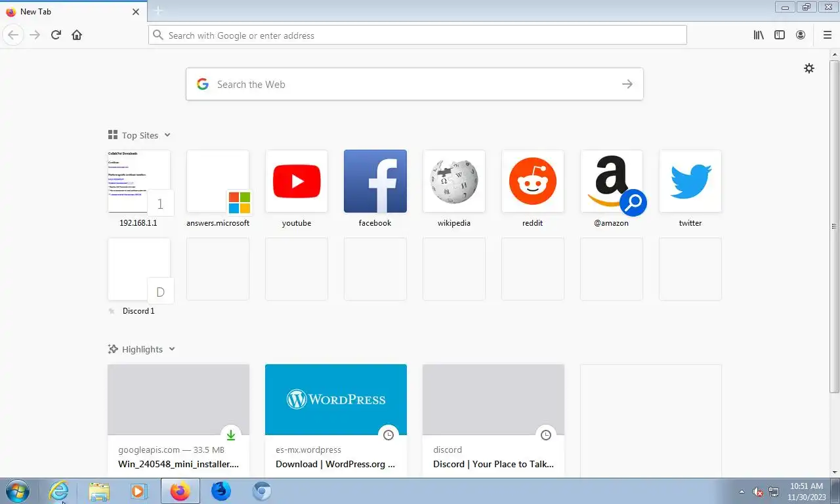This screenshot has height=504, width=840.
Task: Go back with the back arrow
Action: (12, 35)
